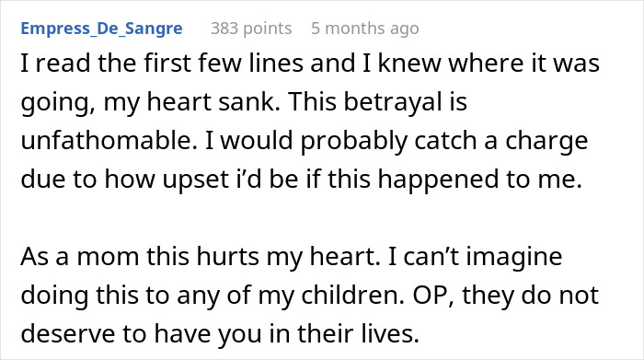
Task: Click the words happened to me
Action: click(x=479, y=180)
